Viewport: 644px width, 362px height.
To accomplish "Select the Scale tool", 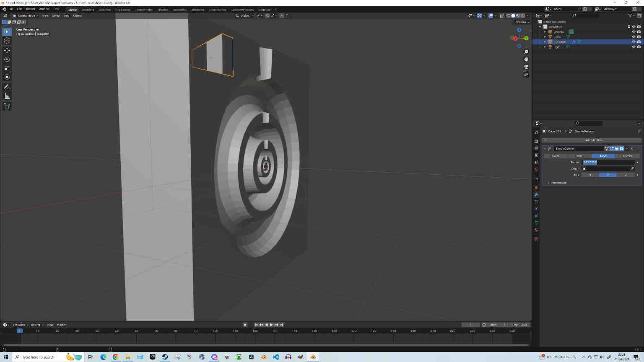I will tap(7, 68).
